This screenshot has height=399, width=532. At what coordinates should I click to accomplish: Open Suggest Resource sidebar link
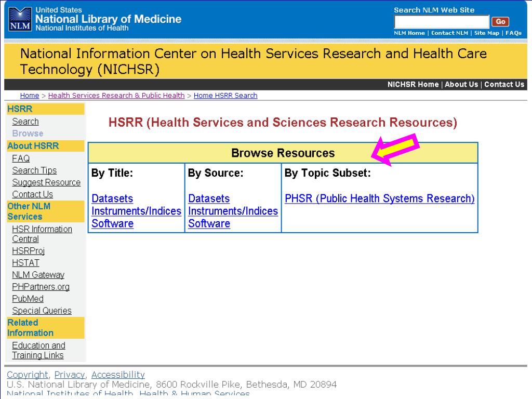point(46,182)
